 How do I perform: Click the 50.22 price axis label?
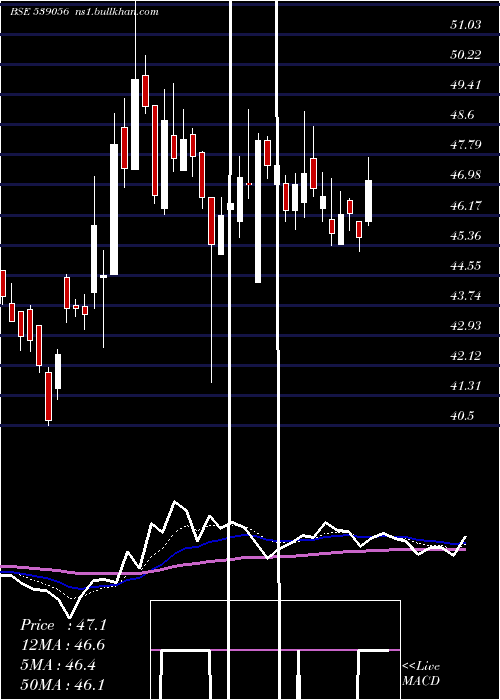[466, 54]
